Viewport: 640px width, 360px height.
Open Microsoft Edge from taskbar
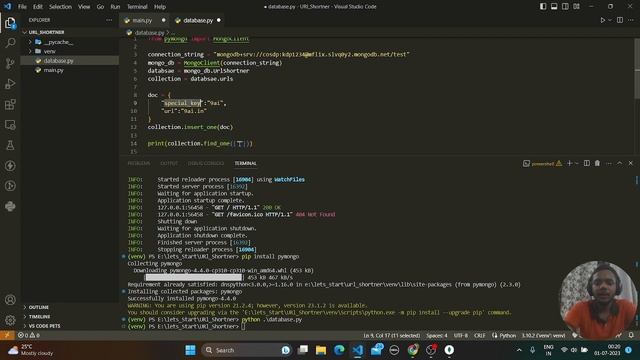click(339, 350)
